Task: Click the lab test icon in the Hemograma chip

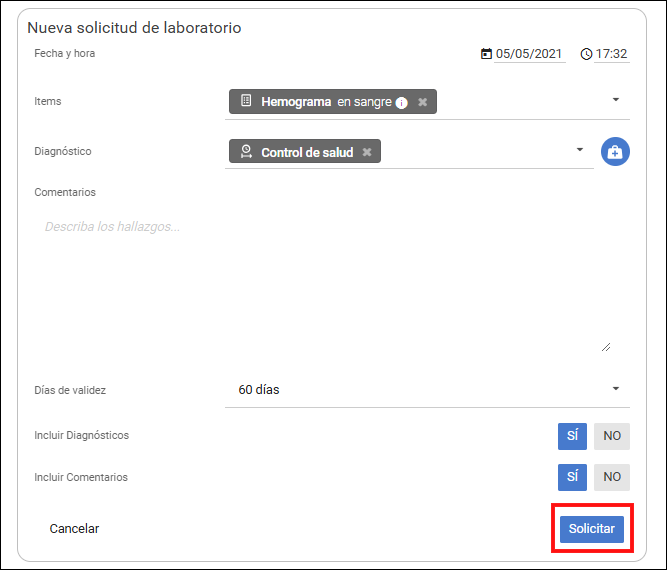Action: click(x=246, y=100)
